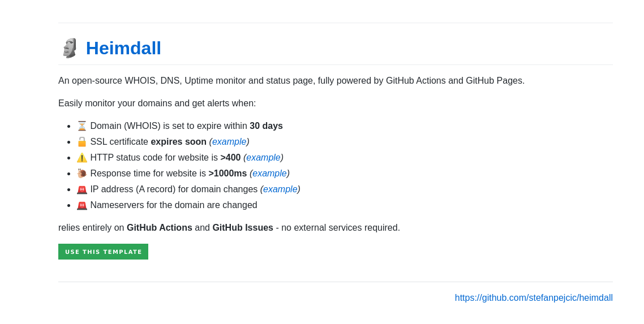Open the SSL certificate example link

coord(229,142)
